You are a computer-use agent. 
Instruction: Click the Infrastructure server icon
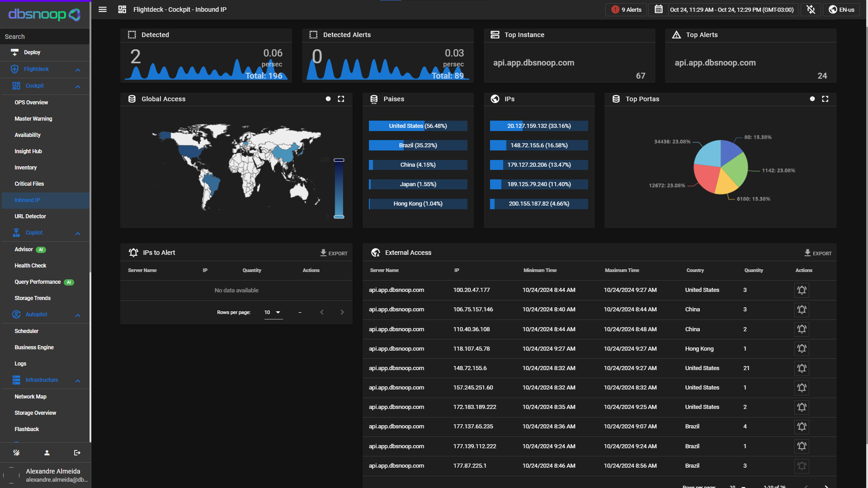(16, 380)
